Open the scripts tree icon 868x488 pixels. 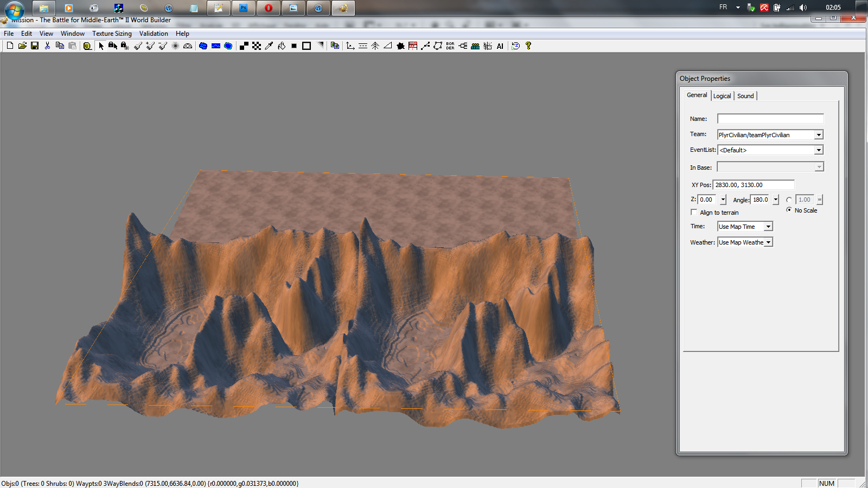(463, 46)
